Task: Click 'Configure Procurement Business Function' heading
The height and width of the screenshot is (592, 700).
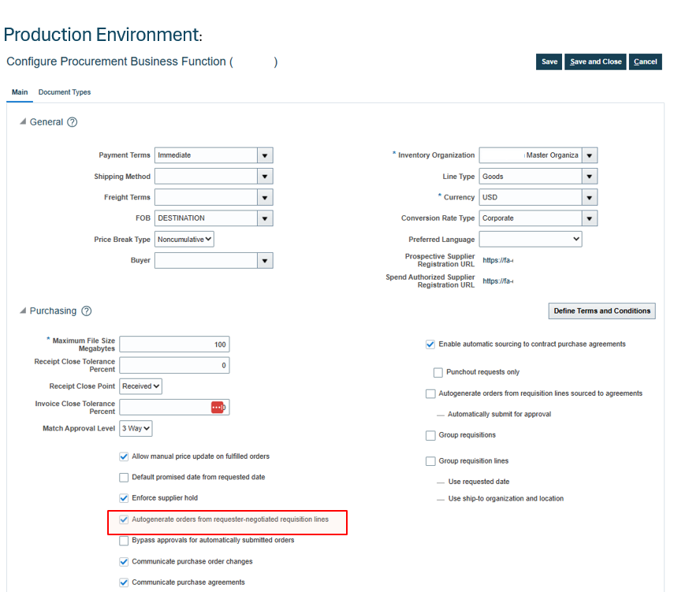Action: (x=142, y=61)
